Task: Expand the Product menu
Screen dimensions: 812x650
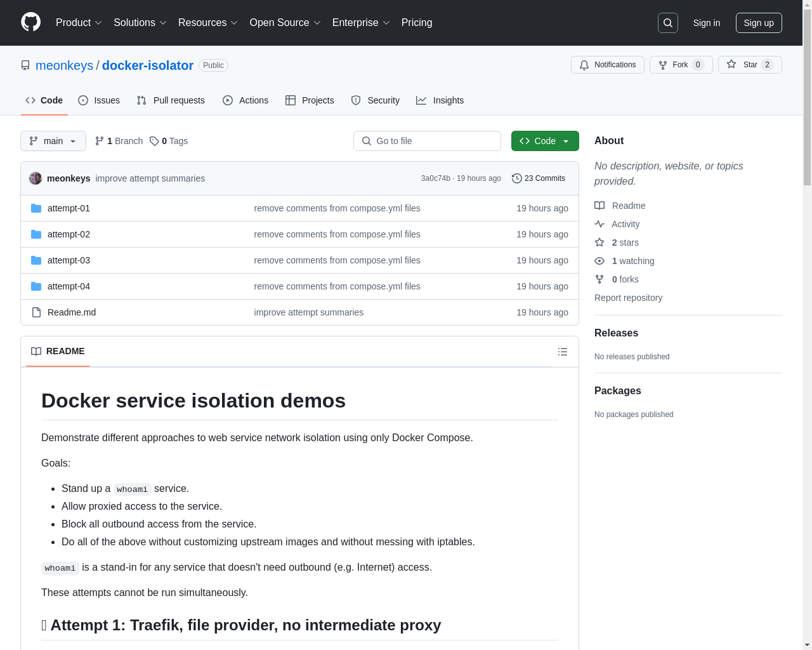Action: (x=79, y=22)
